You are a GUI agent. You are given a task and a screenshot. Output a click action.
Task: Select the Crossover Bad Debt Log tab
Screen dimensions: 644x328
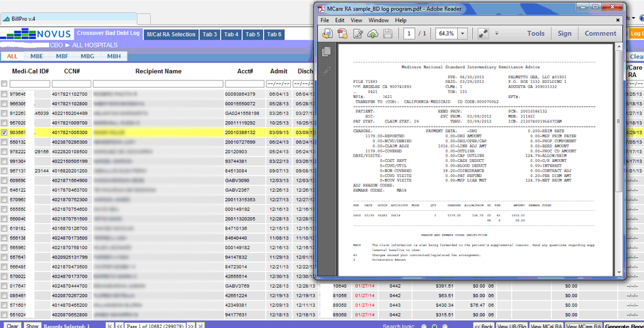(108, 33)
